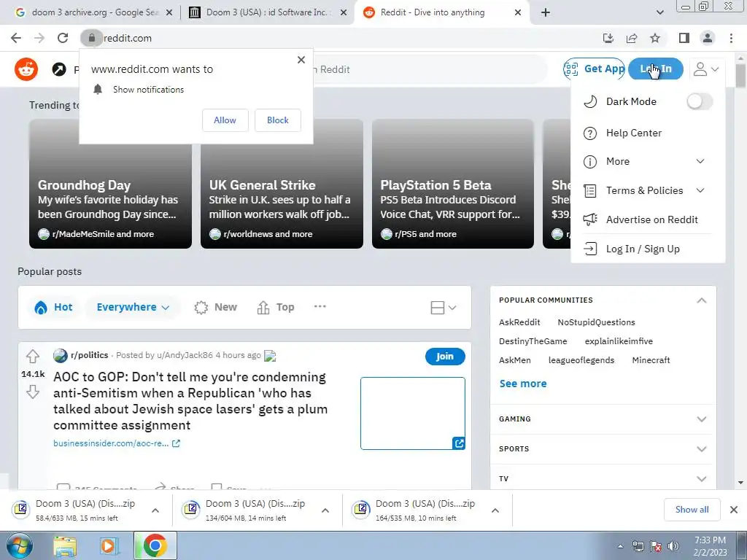The height and width of the screenshot is (560, 747).
Task: Click See more popular communities
Action: [522, 384]
